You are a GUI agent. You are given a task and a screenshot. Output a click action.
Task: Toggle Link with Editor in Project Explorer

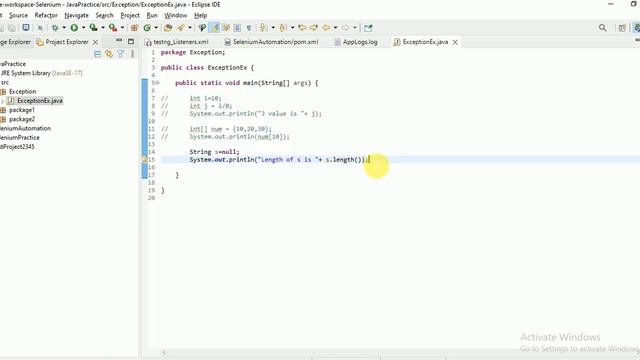click(x=109, y=54)
